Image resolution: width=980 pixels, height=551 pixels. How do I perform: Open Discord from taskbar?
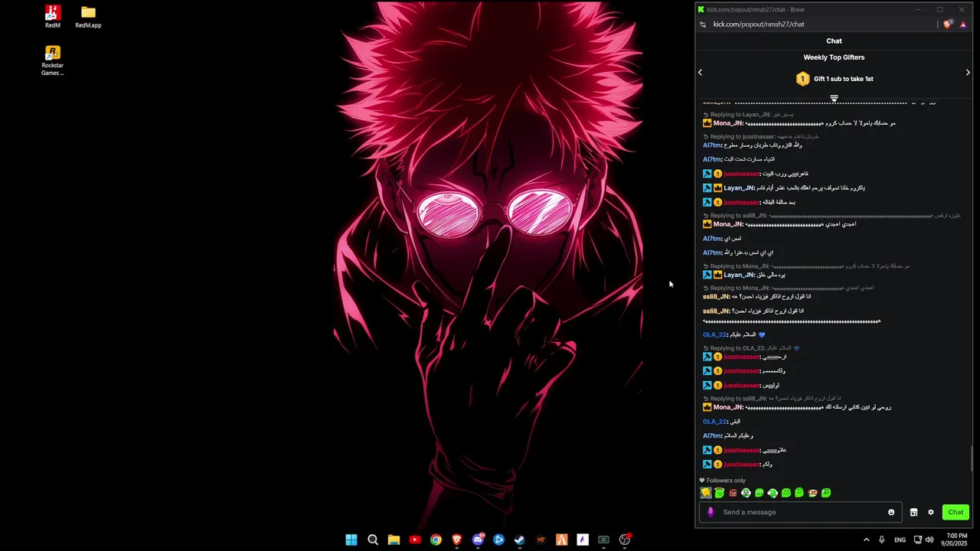[x=479, y=540]
